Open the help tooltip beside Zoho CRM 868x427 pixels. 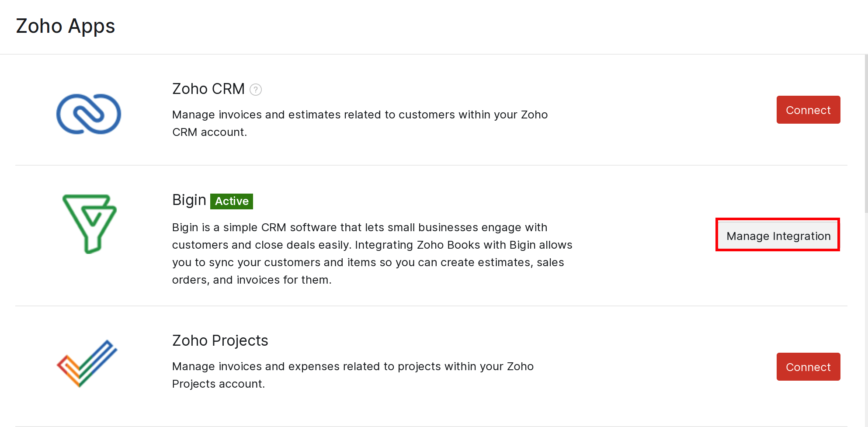(256, 90)
